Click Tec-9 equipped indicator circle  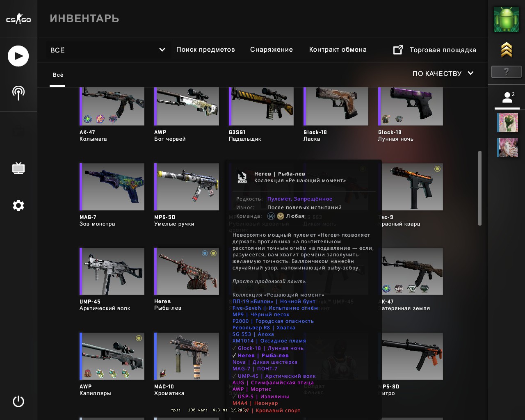pos(437,169)
